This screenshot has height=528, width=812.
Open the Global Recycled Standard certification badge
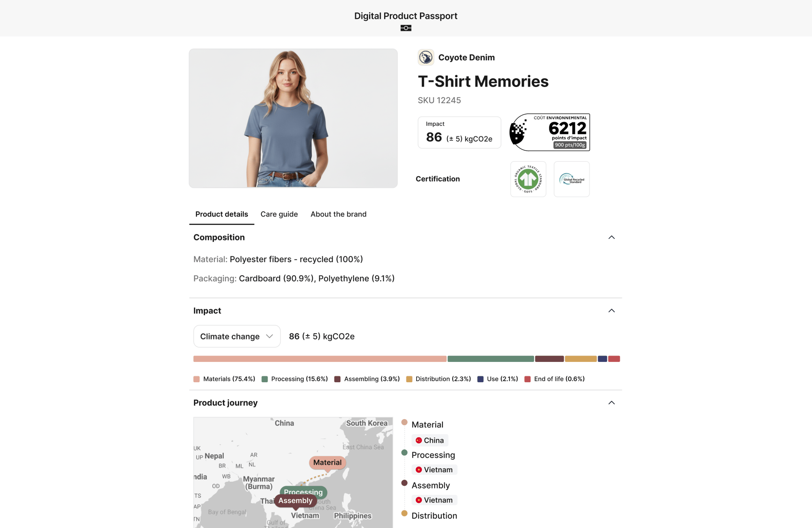coord(571,179)
